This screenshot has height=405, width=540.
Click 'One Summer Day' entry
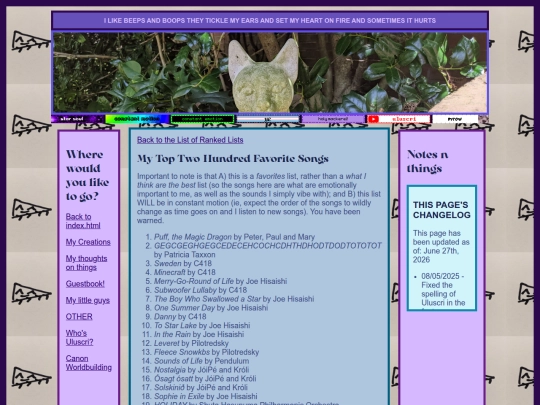(211, 308)
